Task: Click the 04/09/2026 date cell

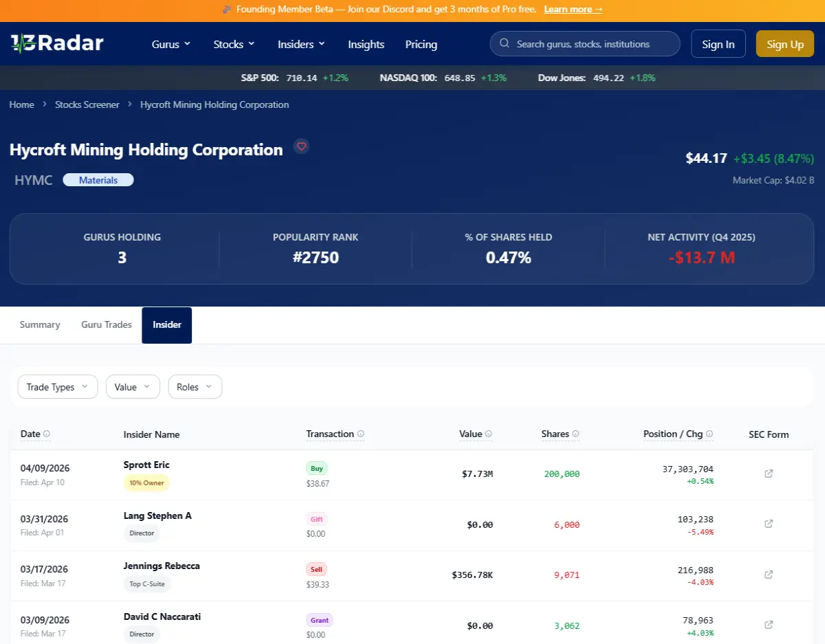Action: point(45,468)
